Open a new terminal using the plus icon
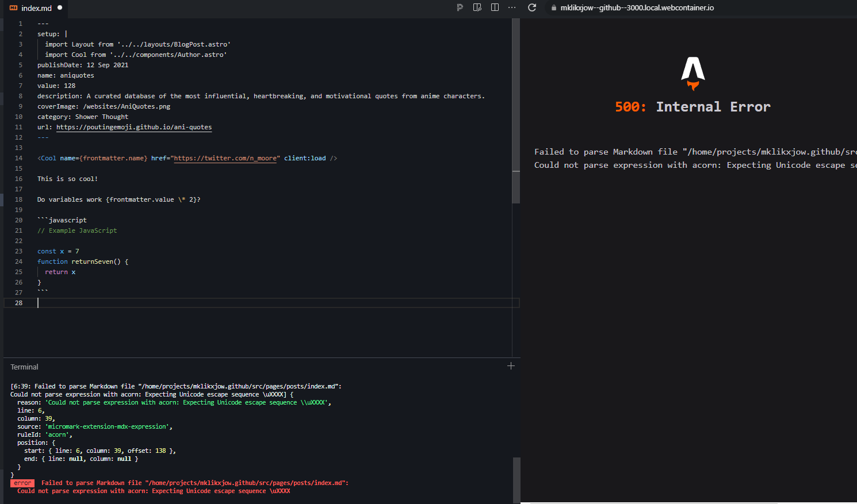This screenshot has height=504, width=857. pyautogui.click(x=511, y=366)
